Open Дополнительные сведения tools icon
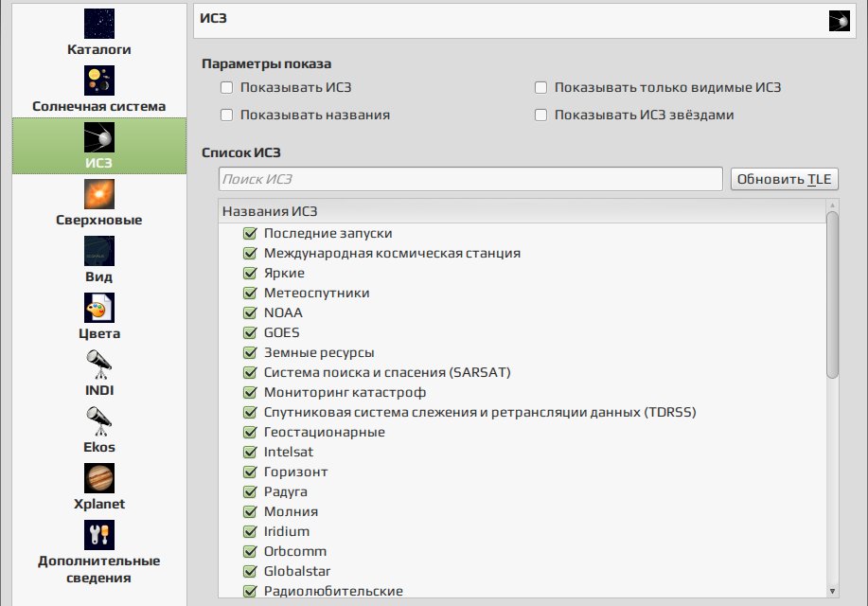This screenshot has height=606, width=868. pos(99,535)
